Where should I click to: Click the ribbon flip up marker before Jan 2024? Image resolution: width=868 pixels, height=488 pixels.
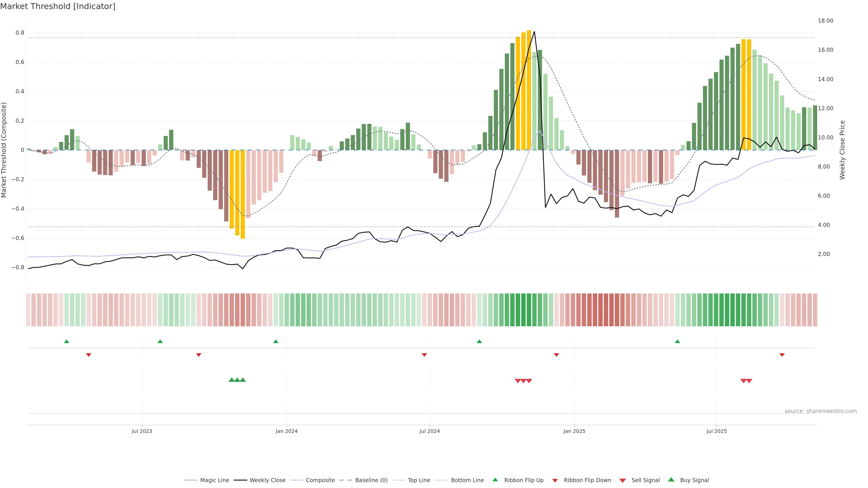tap(276, 342)
